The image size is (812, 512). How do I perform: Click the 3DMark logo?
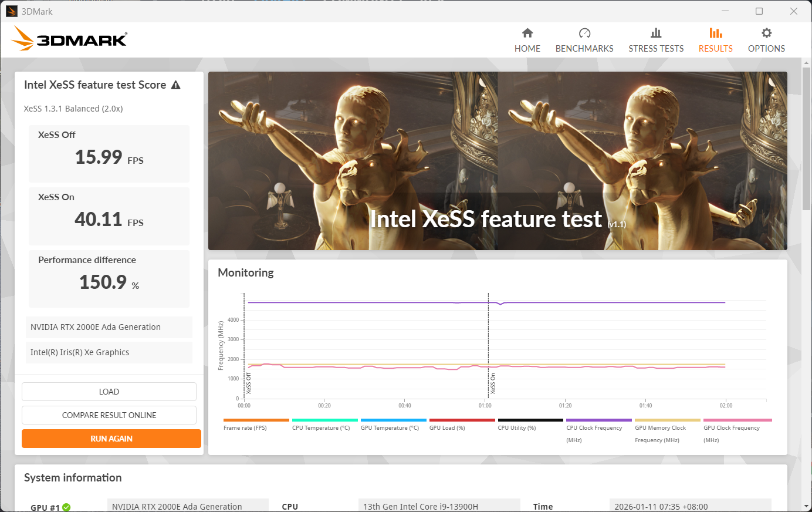(69, 39)
